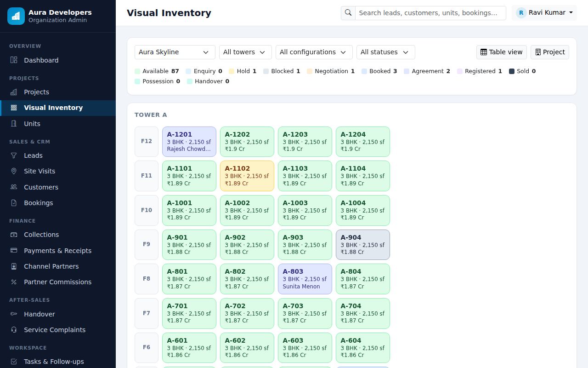
Task: Click the Booked 3 legend entry
Action: pyautogui.click(x=379, y=71)
